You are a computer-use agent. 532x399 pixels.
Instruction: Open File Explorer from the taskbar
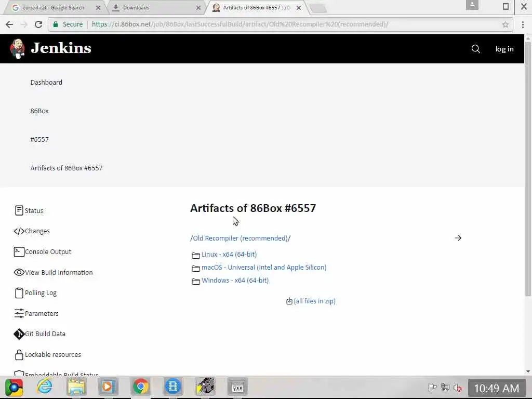pyautogui.click(x=76, y=387)
